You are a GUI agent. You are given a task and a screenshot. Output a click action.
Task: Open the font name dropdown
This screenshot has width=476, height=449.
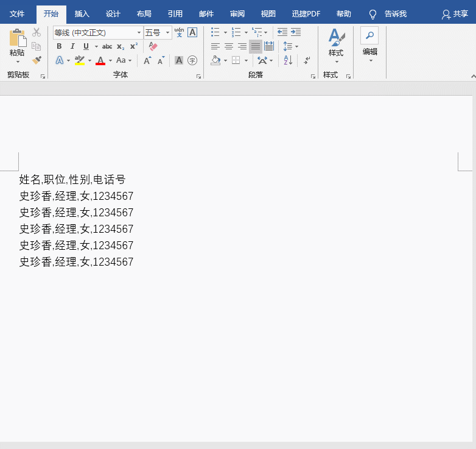coord(139,33)
